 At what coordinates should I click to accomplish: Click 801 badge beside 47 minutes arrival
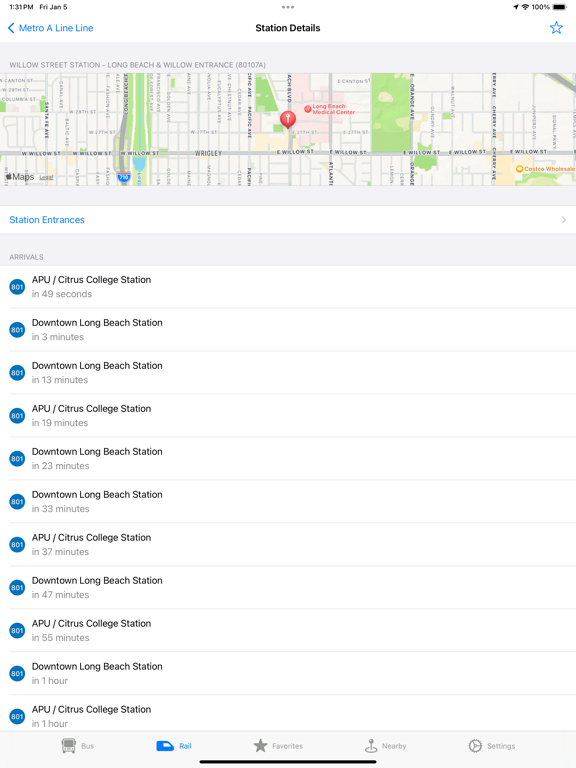tap(17, 588)
